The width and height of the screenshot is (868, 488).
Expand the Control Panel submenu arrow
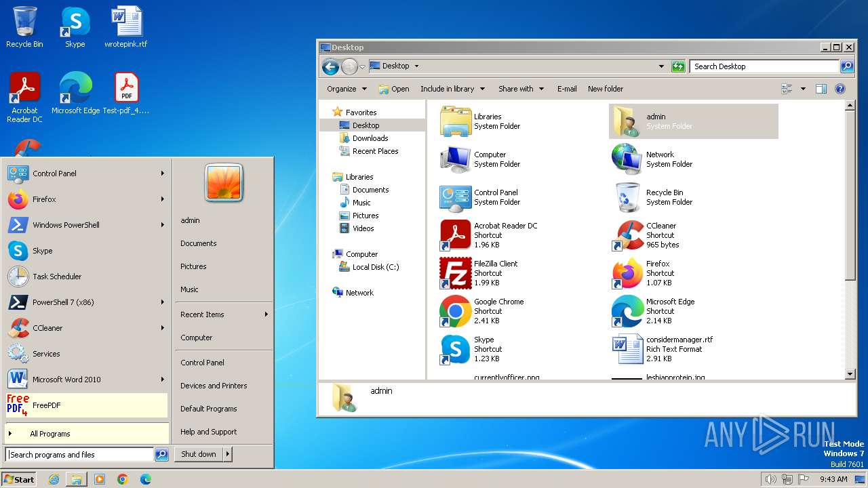coord(163,174)
